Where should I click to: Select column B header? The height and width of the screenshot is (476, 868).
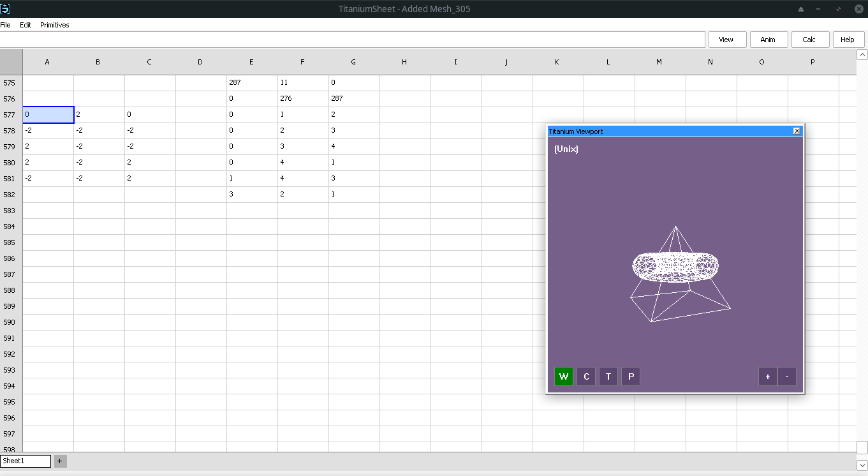tap(99, 62)
